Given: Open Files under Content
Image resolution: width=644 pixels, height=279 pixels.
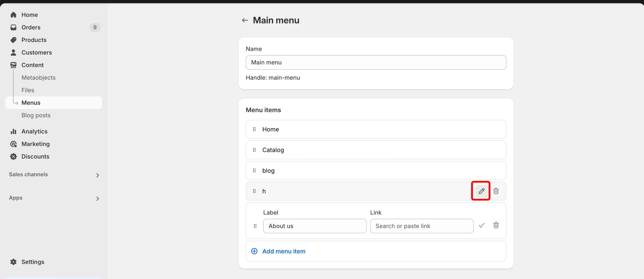Looking at the screenshot, I should coord(28,90).
